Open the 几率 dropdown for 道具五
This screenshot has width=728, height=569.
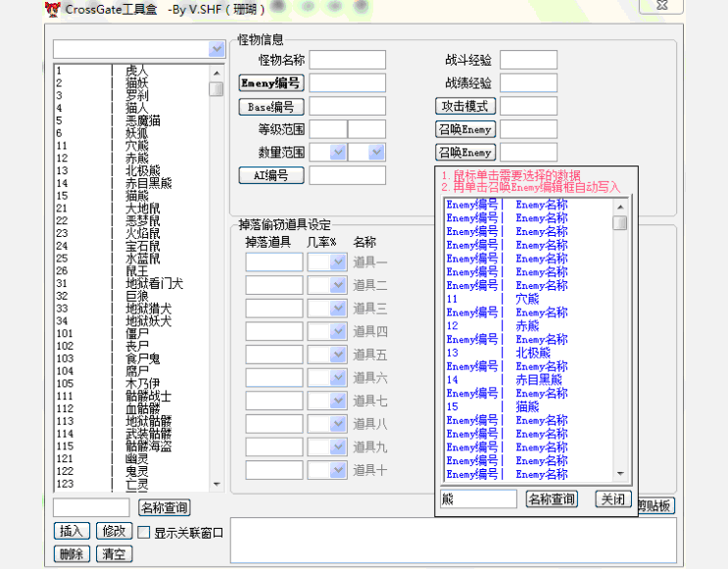click(338, 355)
